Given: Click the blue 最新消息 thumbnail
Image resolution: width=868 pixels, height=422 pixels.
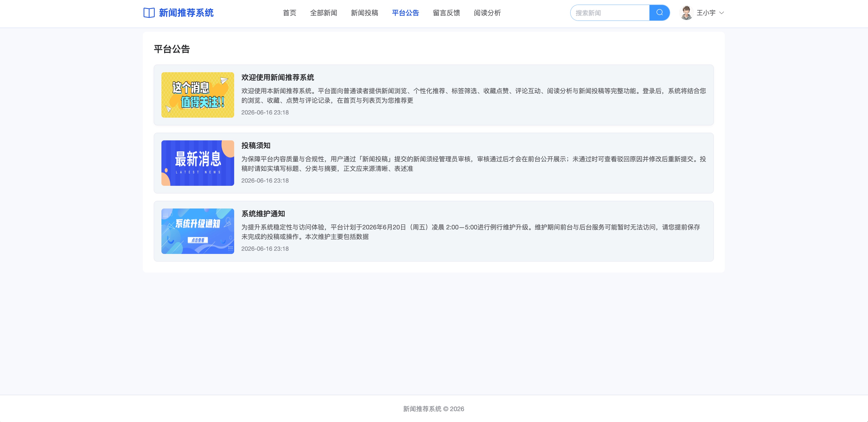Looking at the screenshot, I should tap(198, 163).
